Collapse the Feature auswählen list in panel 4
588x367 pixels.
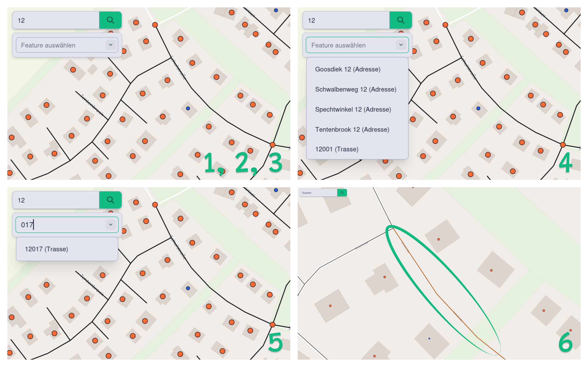click(x=401, y=45)
